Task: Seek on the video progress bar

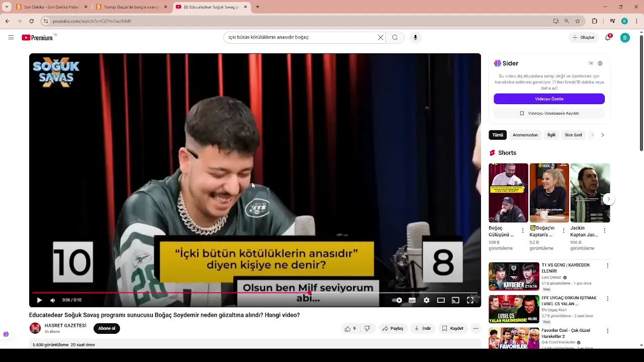Action: pyautogui.click(x=255, y=293)
